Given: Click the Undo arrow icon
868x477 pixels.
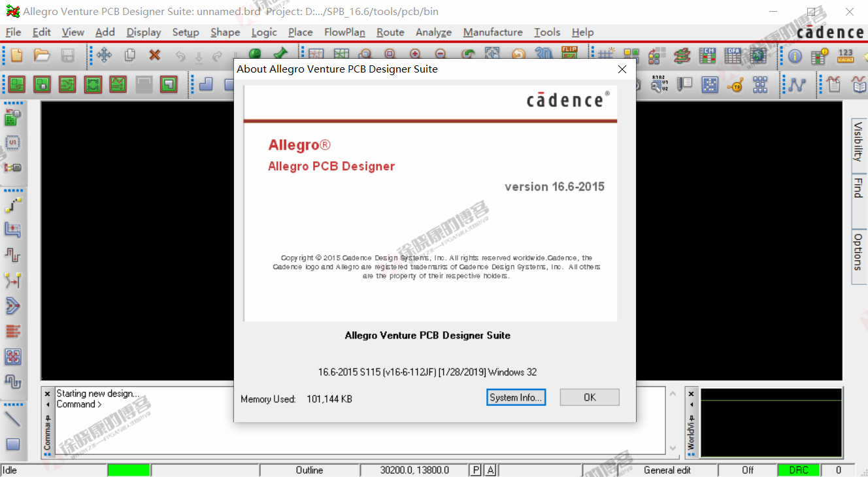Looking at the screenshot, I should click(x=180, y=56).
